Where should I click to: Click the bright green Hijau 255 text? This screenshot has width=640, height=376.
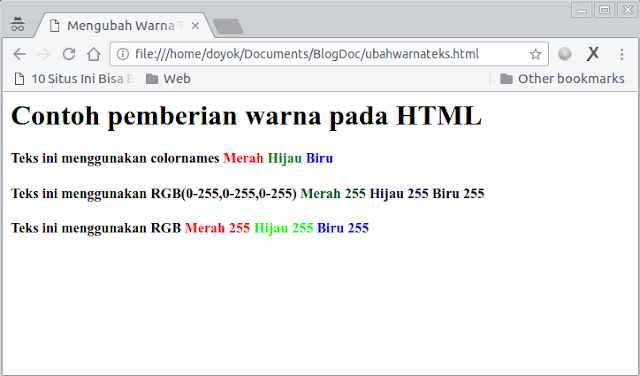[x=284, y=228]
